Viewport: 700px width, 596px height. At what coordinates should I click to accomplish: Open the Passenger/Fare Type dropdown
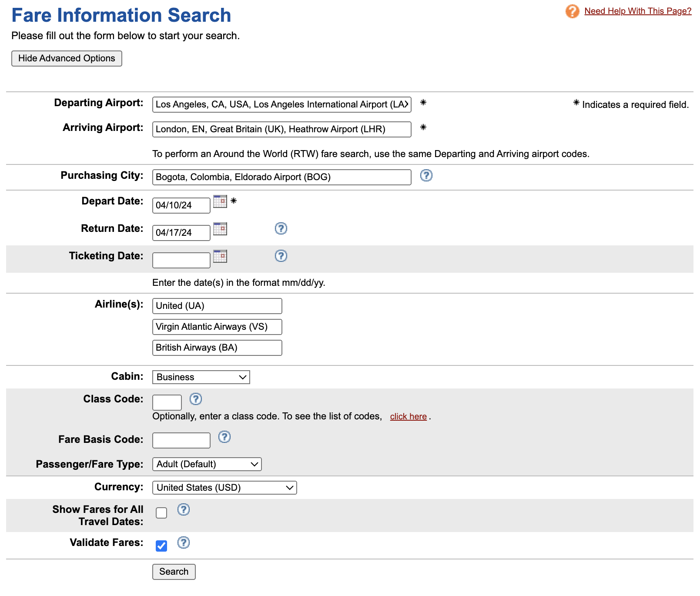tap(207, 464)
